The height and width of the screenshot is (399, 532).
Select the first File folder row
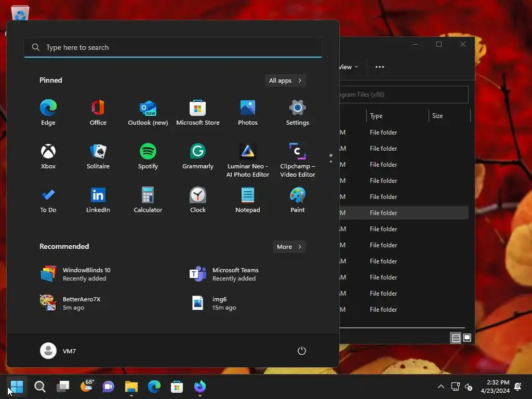(404, 132)
